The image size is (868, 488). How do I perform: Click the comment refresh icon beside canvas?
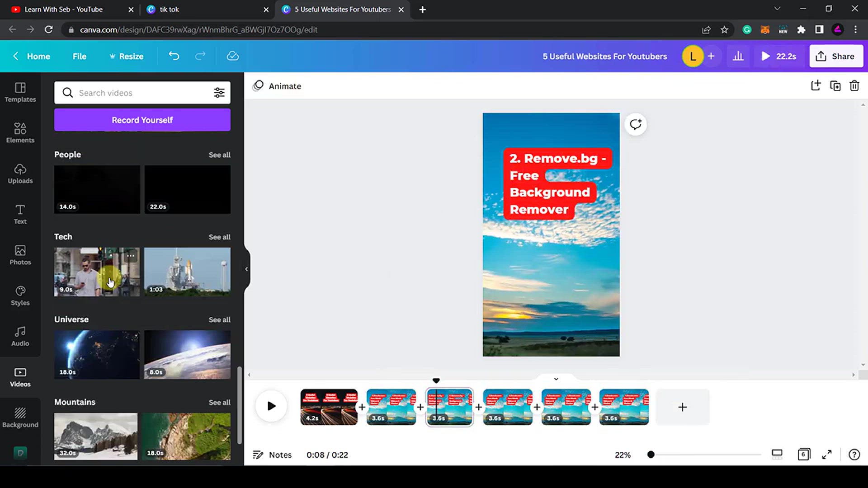(x=636, y=124)
